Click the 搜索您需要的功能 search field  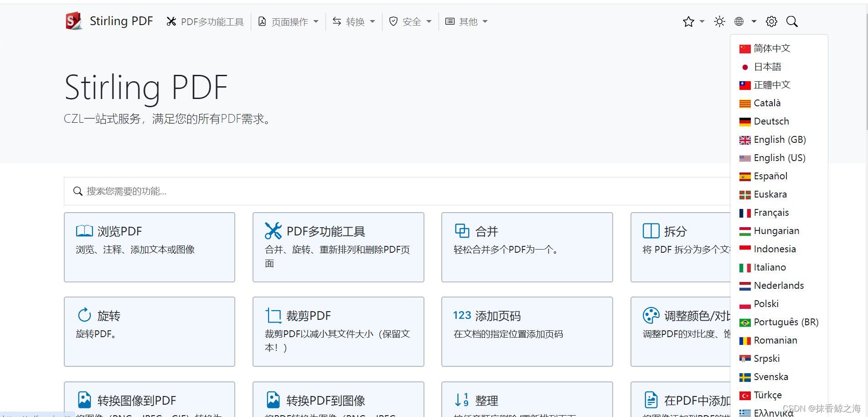coord(397,191)
